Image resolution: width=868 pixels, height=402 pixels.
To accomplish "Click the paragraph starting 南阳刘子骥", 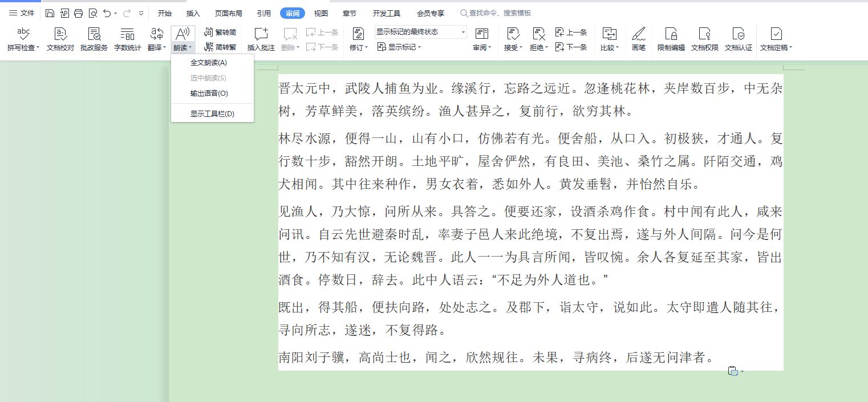I will [496, 358].
